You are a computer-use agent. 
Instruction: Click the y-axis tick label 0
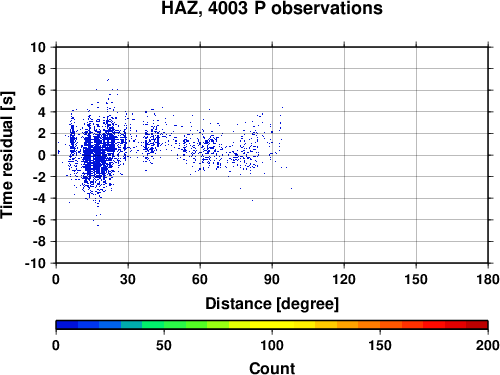(42, 155)
